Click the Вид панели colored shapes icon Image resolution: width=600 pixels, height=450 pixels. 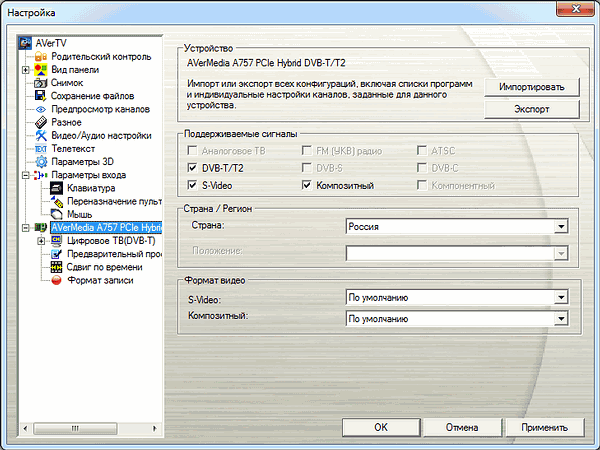coord(41,70)
